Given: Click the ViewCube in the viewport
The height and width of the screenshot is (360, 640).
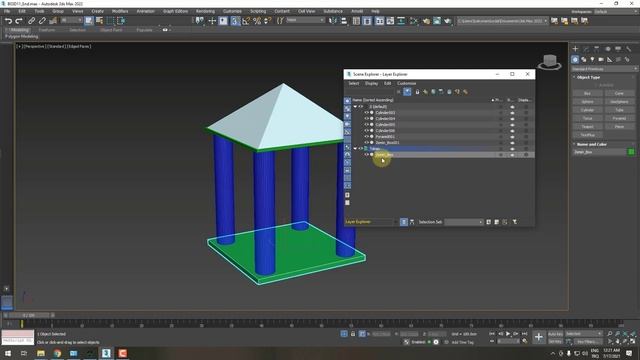Looking at the screenshot, I should 549,62.
